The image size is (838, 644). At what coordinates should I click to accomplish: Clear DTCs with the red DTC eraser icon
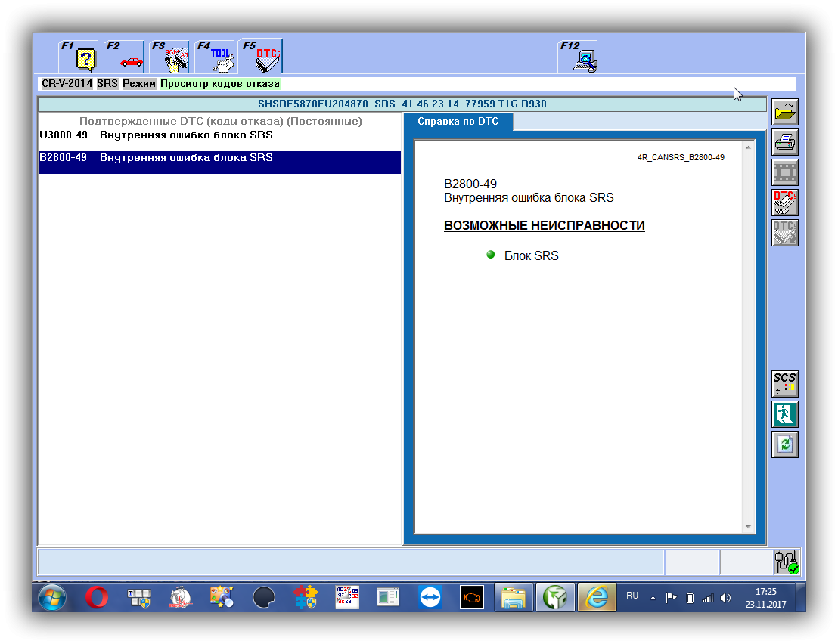pos(784,203)
